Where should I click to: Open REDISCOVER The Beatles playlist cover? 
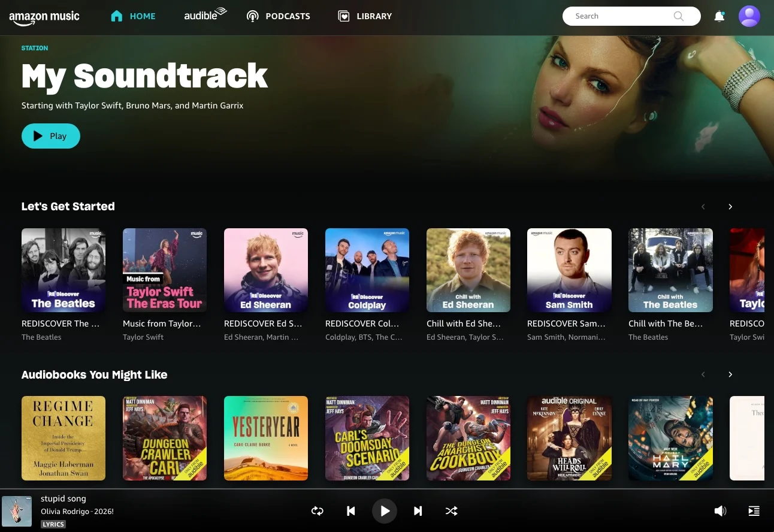tap(64, 270)
